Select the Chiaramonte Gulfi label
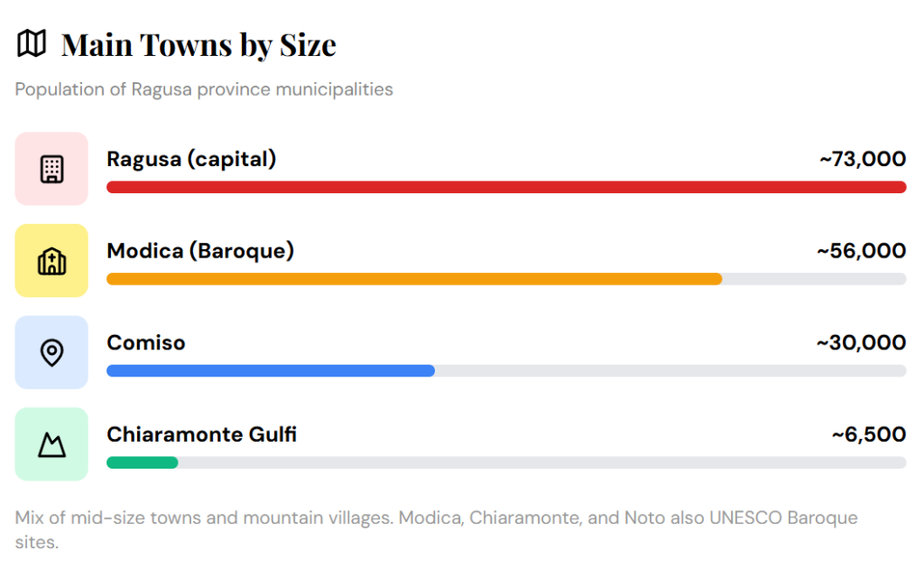 (x=201, y=434)
